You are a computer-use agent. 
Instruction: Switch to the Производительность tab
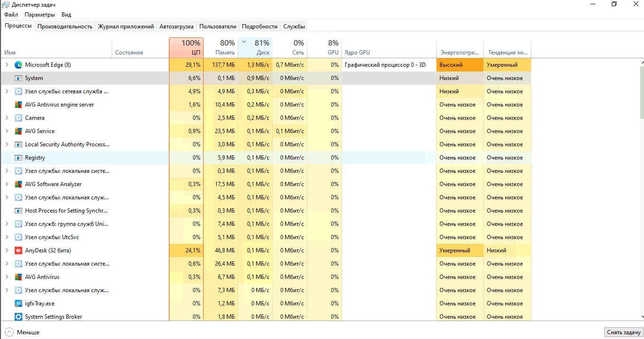tap(65, 27)
